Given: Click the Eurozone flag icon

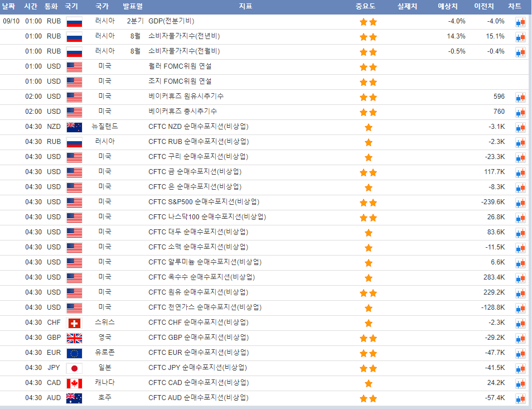Looking at the screenshot, I should pos(74,353).
